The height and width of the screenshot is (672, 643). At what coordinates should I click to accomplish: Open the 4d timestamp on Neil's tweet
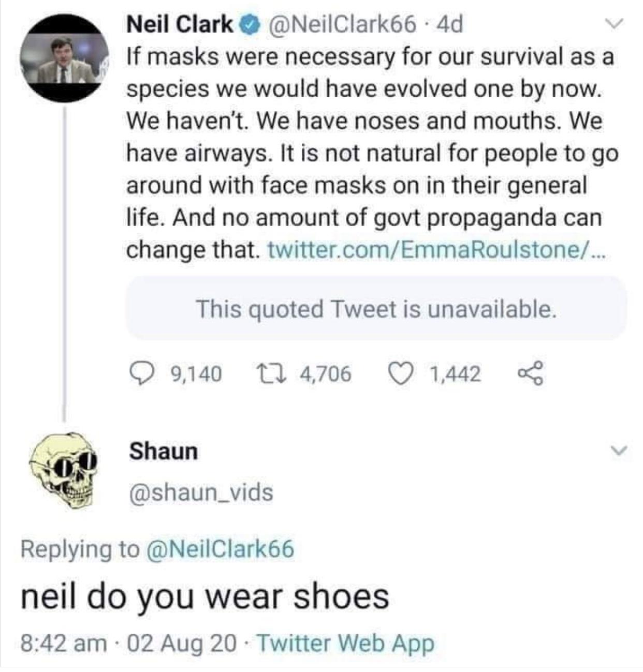[449, 24]
